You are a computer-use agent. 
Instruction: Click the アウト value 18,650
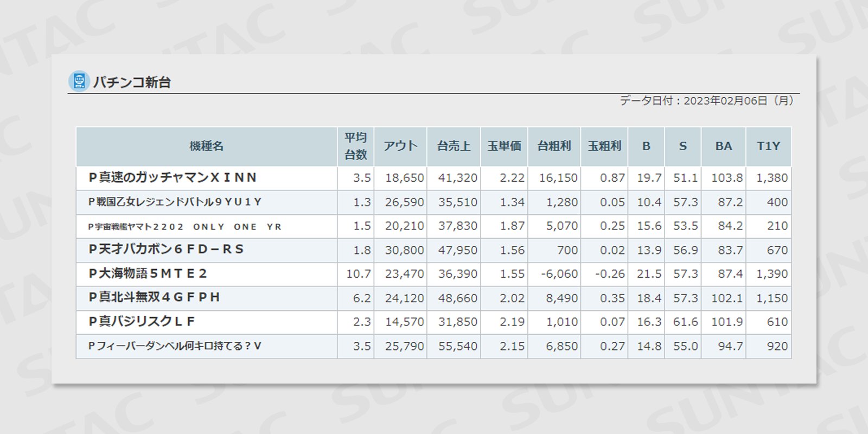point(405,178)
